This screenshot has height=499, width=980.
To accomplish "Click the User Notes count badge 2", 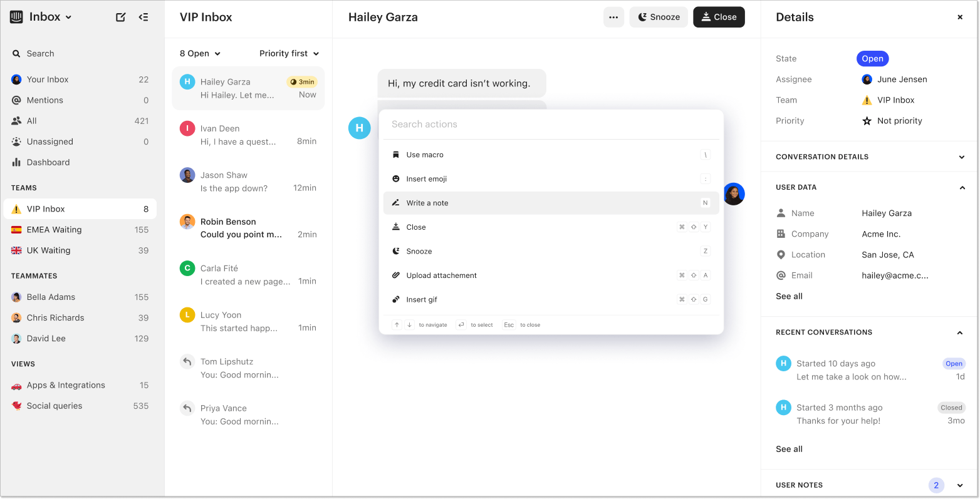I will click(936, 485).
